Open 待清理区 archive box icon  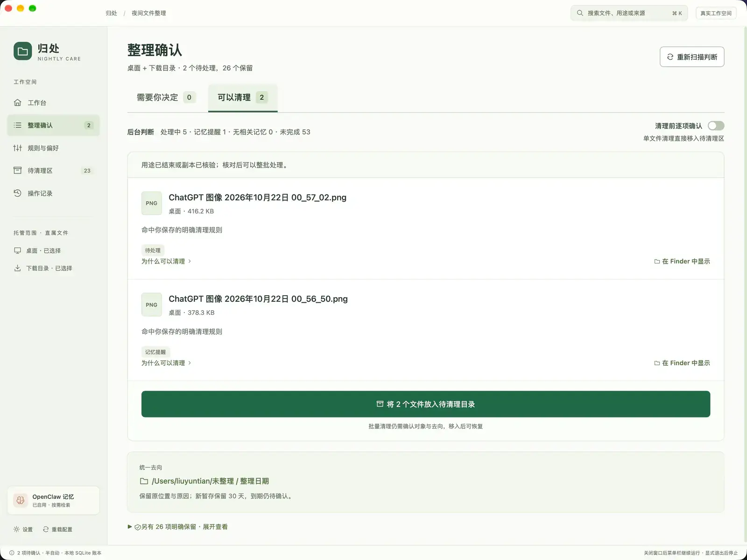pyautogui.click(x=18, y=170)
